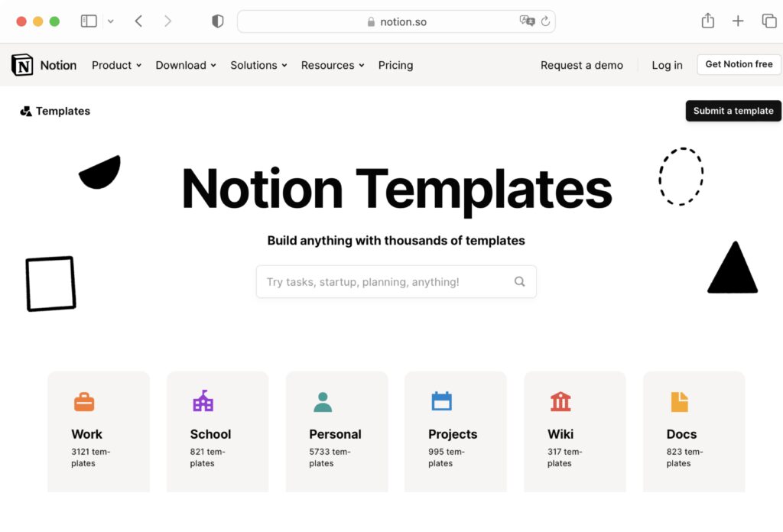Toggle the Safari sidebar button
The height and width of the screenshot is (532, 783).
pyautogui.click(x=89, y=21)
